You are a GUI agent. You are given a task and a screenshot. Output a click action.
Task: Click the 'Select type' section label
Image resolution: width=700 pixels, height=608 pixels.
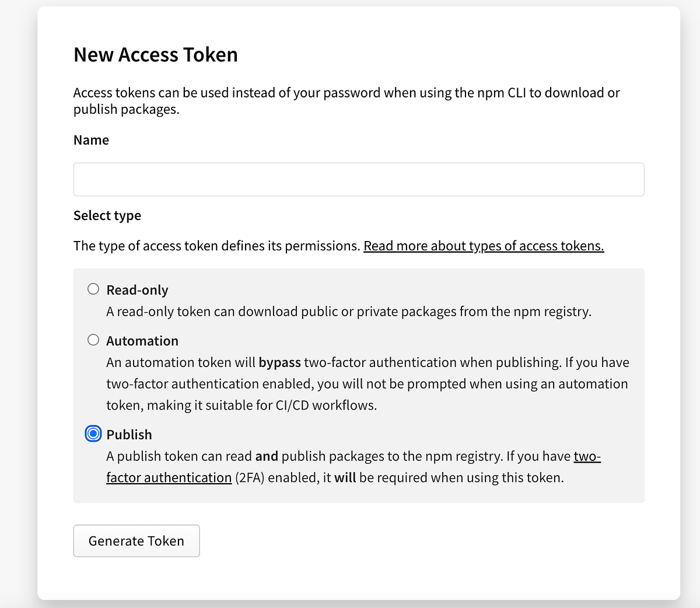[x=107, y=215]
